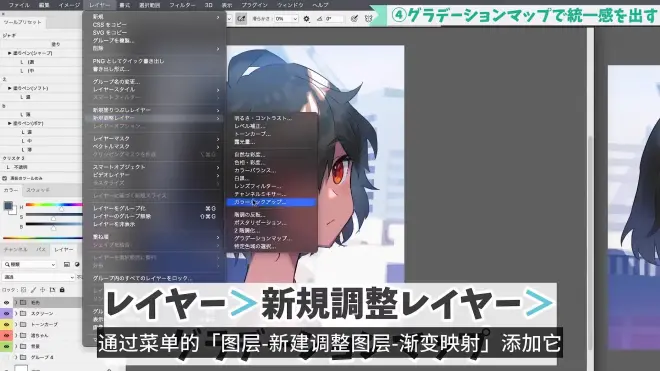Click the foreground color swatch
Image resolution: width=660 pixels, height=371 pixels.
8,206
